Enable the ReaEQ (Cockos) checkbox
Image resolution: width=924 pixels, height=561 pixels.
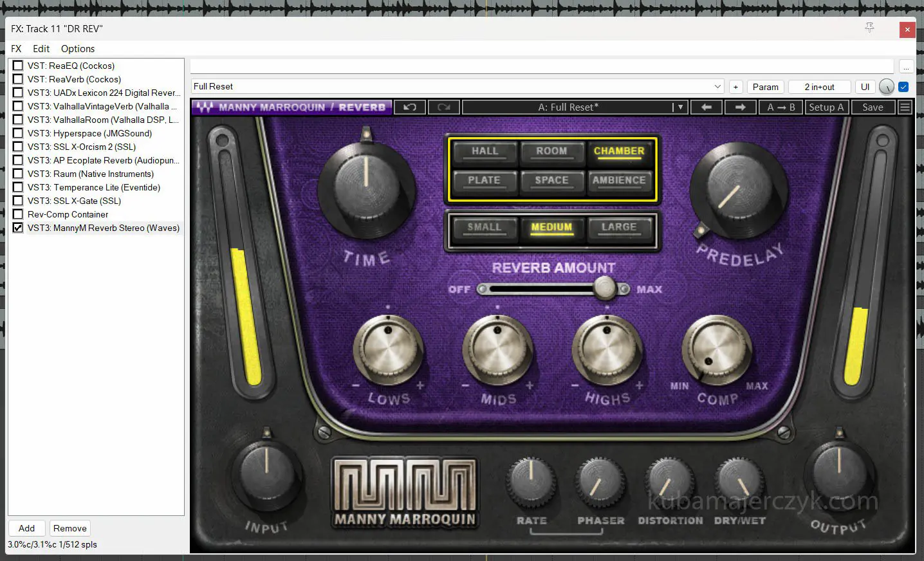(18, 66)
